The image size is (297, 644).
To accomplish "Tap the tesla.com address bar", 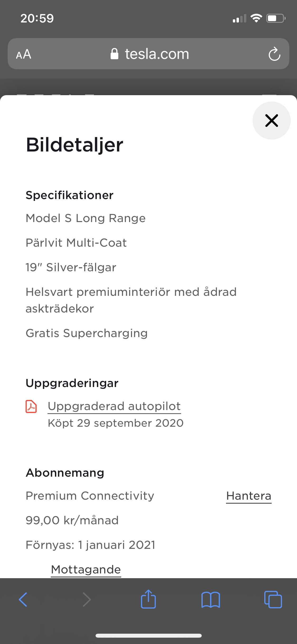I will (157, 54).
